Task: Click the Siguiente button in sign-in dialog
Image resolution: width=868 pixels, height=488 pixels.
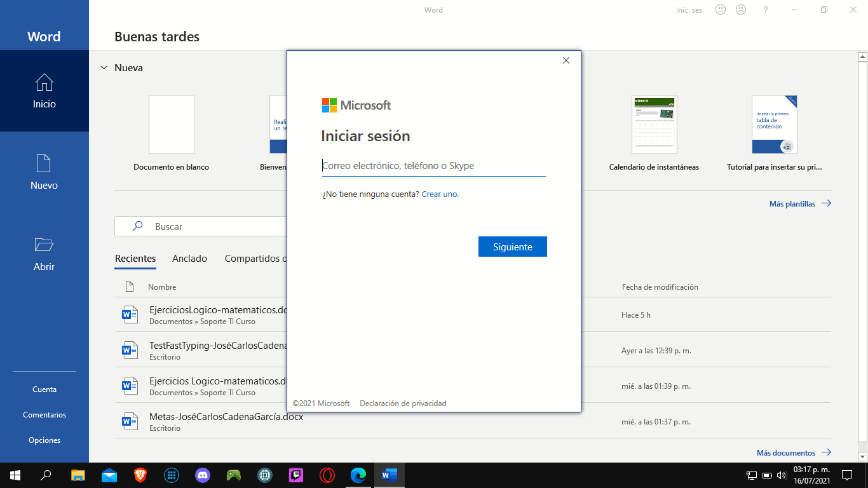Action: (513, 247)
